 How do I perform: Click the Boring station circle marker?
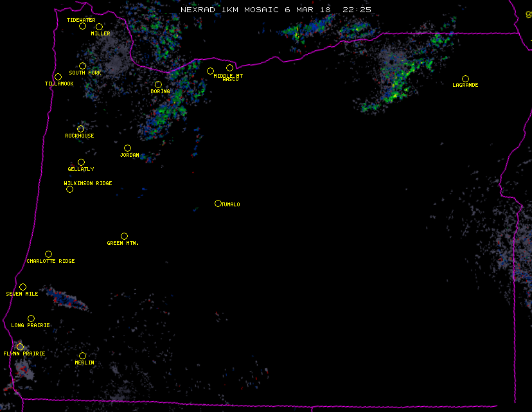158,84
